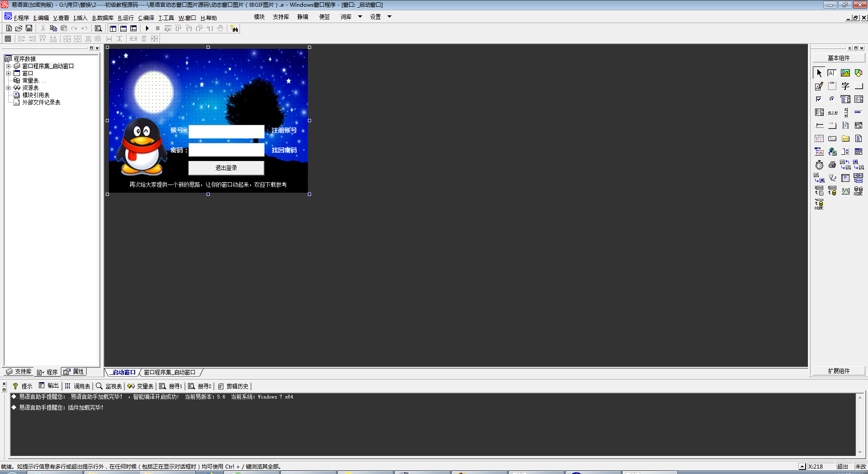This screenshot has height=474, width=868.
Task: Open the F.程序 menu
Action: click(21, 18)
